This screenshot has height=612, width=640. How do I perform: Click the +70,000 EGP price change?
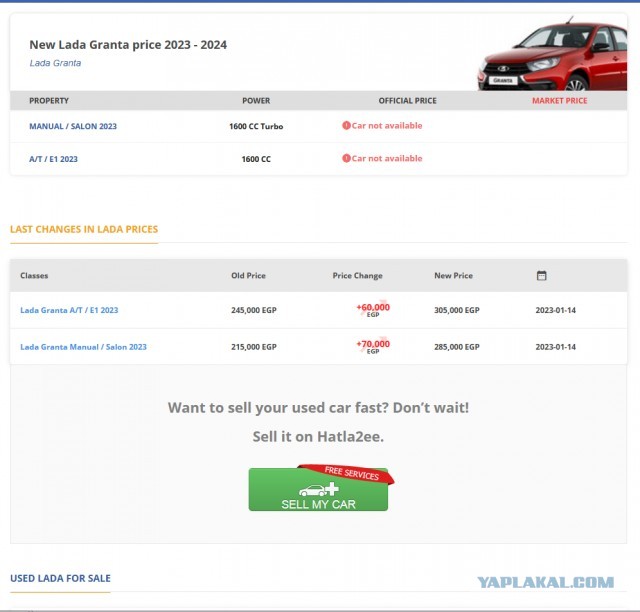(373, 347)
